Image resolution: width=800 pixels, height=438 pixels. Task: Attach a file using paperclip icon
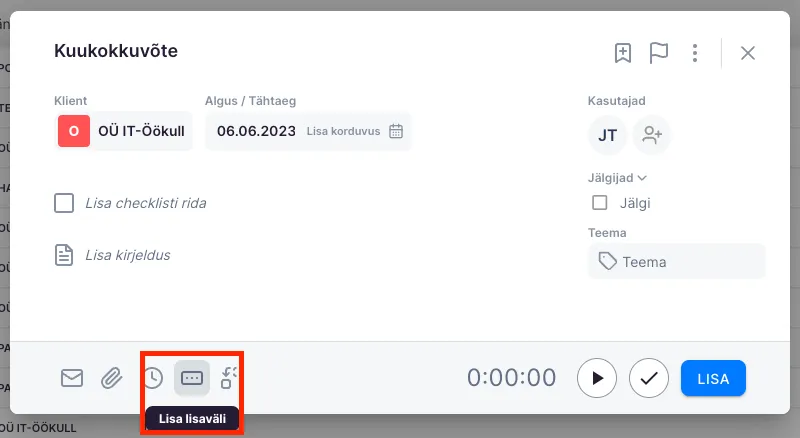pos(112,378)
